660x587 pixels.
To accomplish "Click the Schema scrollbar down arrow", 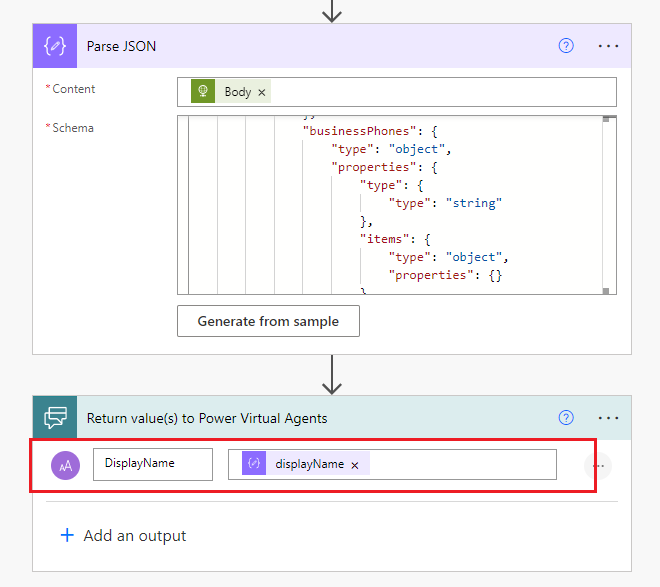I will coord(607,289).
